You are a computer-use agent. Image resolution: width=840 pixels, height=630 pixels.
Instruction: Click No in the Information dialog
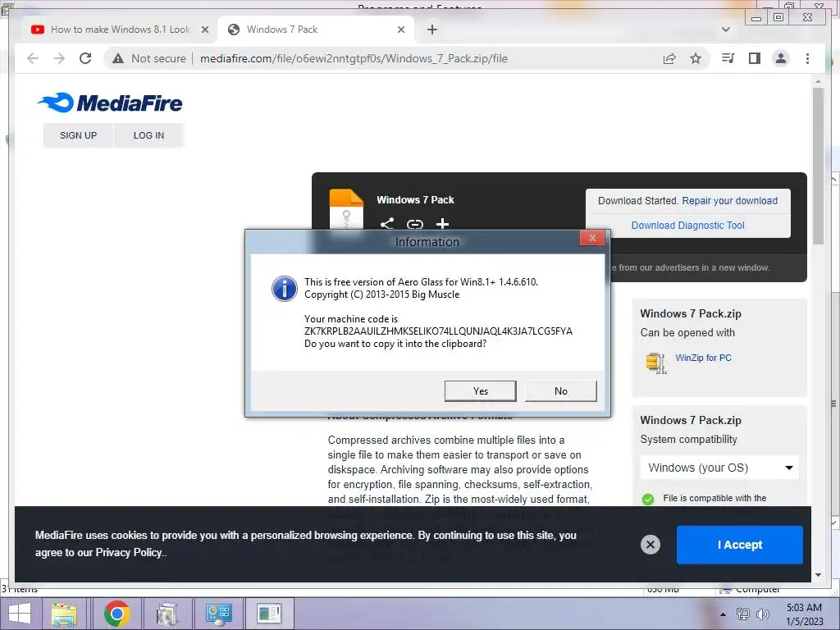(561, 391)
